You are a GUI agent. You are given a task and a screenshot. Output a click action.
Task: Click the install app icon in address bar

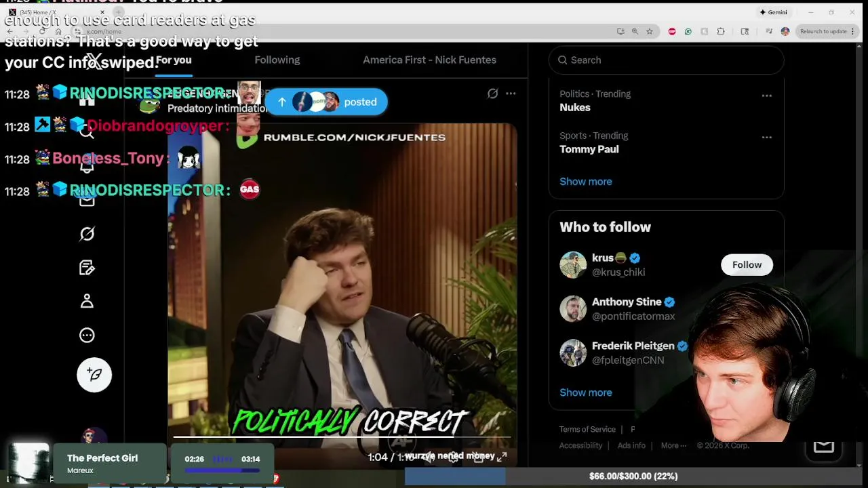point(620,31)
